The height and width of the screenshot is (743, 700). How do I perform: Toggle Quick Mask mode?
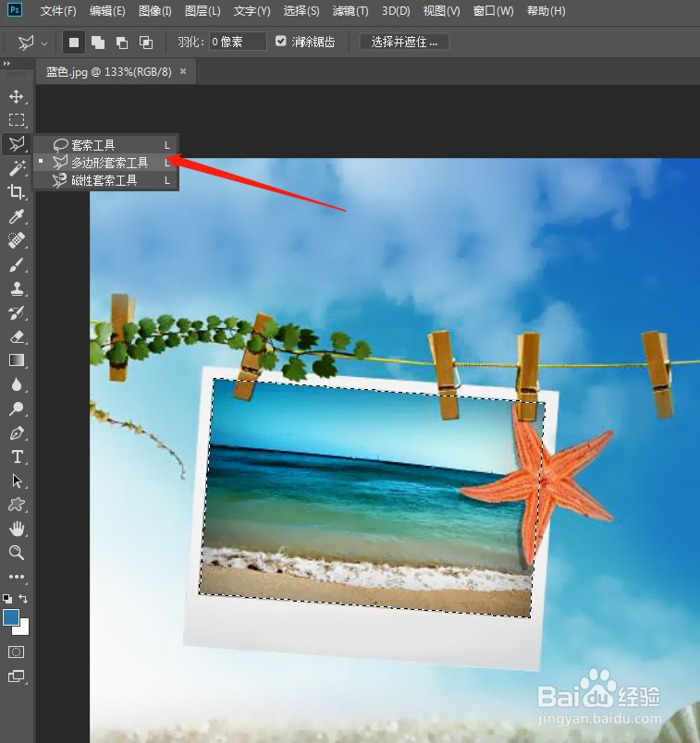[16, 652]
